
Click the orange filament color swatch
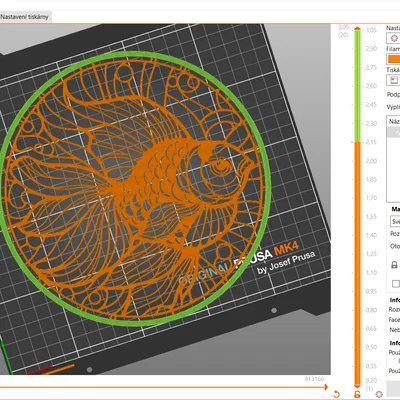pos(394,59)
